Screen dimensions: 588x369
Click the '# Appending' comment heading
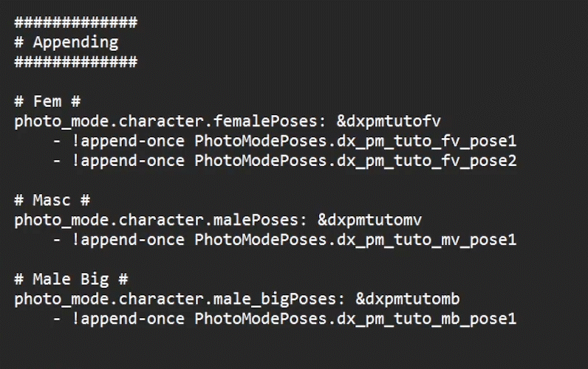pos(66,42)
